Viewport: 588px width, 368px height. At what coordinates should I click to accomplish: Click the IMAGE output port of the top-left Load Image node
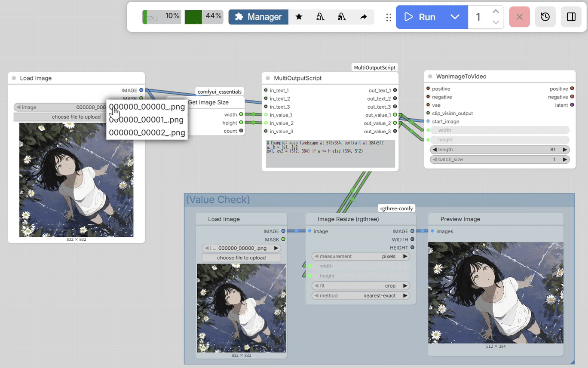tap(141, 90)
